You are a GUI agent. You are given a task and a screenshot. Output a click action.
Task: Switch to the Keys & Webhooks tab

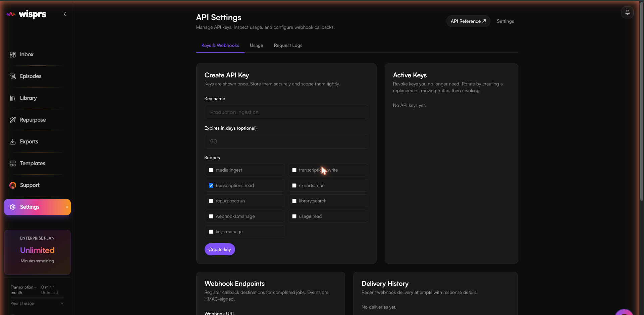[x=220, y=45]
